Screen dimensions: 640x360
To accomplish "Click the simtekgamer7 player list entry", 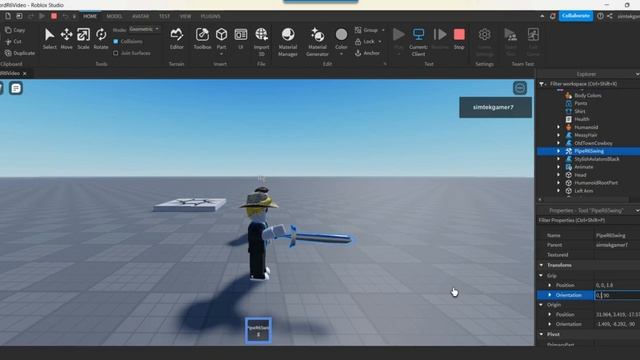I will click(496, 107).
